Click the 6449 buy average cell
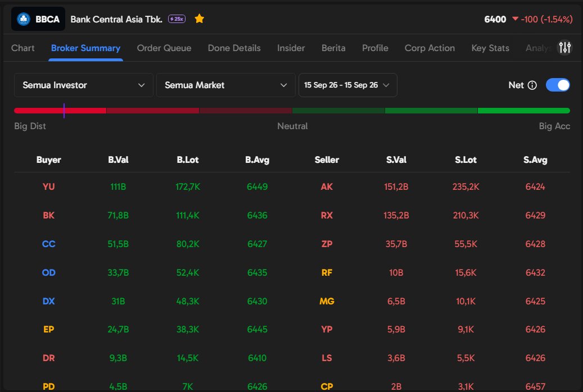583x392 pixels. [257, 186]
